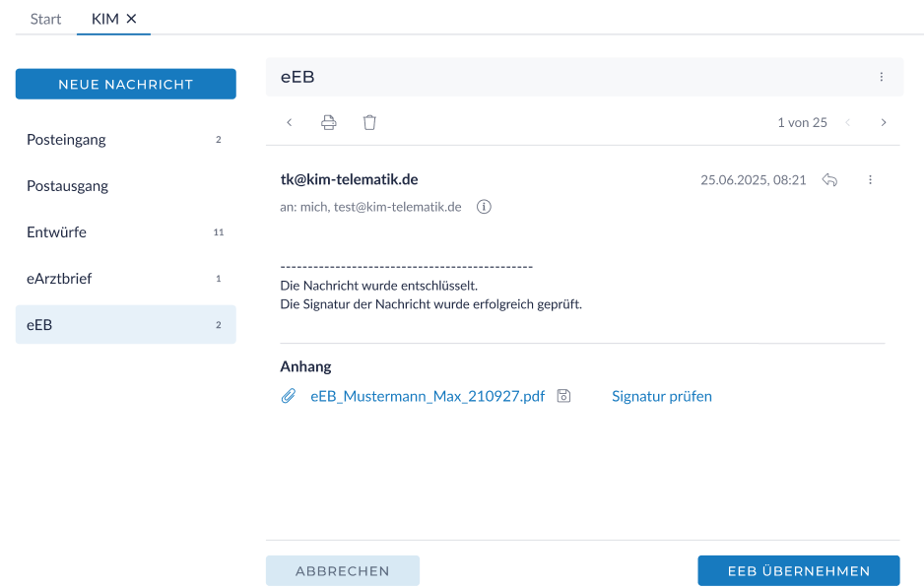Click the Signatur prüfen link
924x588 pixels.
coord(661,396)
